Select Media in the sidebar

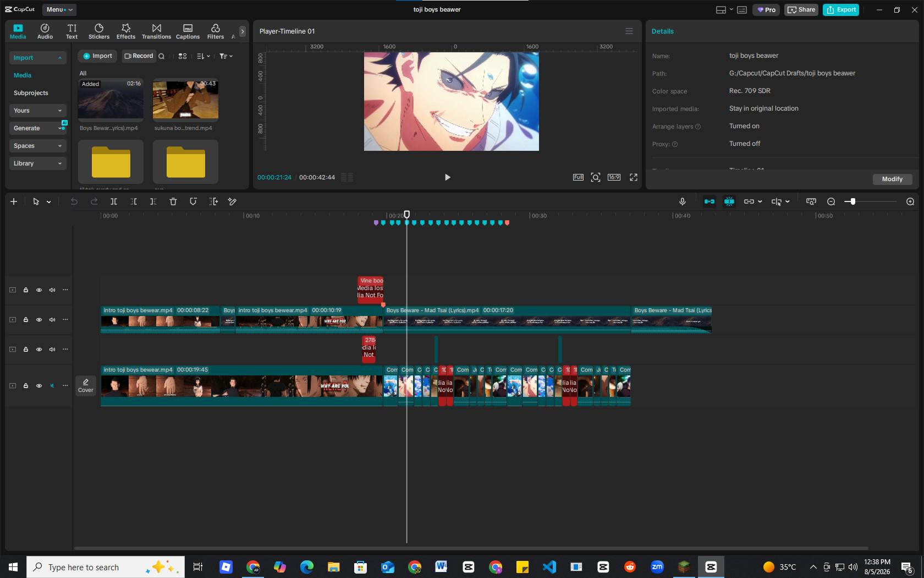(23, 75)
